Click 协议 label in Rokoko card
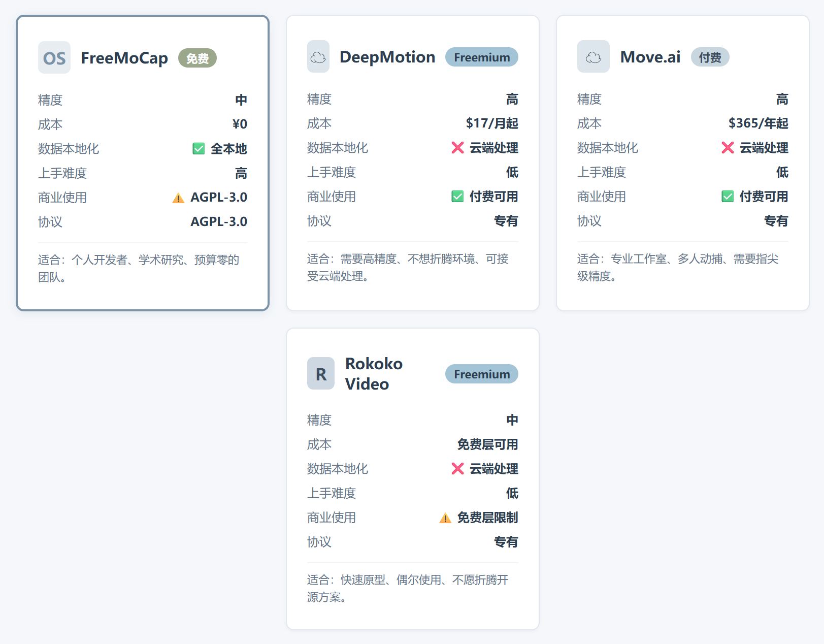The height and width of the screenshot is (644, 824). pos(319,542)
